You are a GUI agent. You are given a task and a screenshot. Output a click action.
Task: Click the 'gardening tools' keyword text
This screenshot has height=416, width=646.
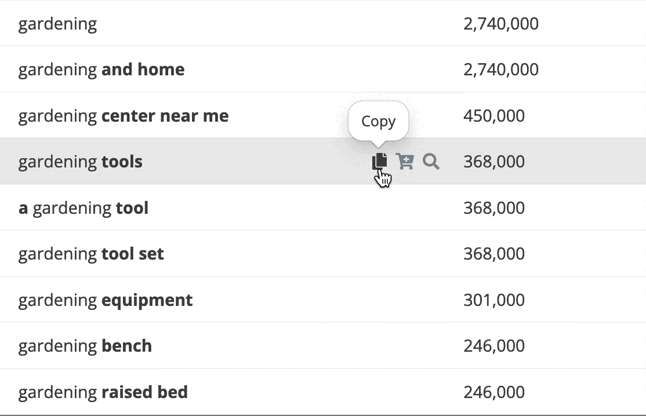tap(80, 162)
